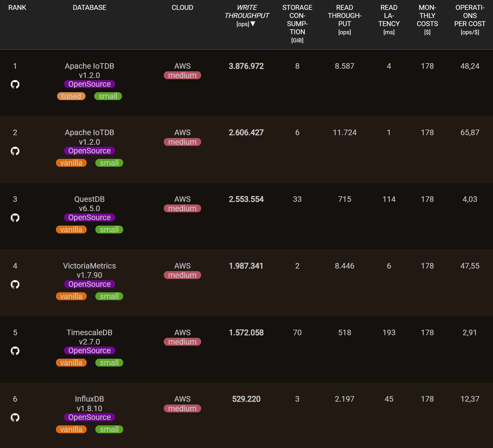The image size is (493, 448).
Task: Open GitHub icon for rank 1 Apache IoTDB
Action: click(x=15, y=84)
